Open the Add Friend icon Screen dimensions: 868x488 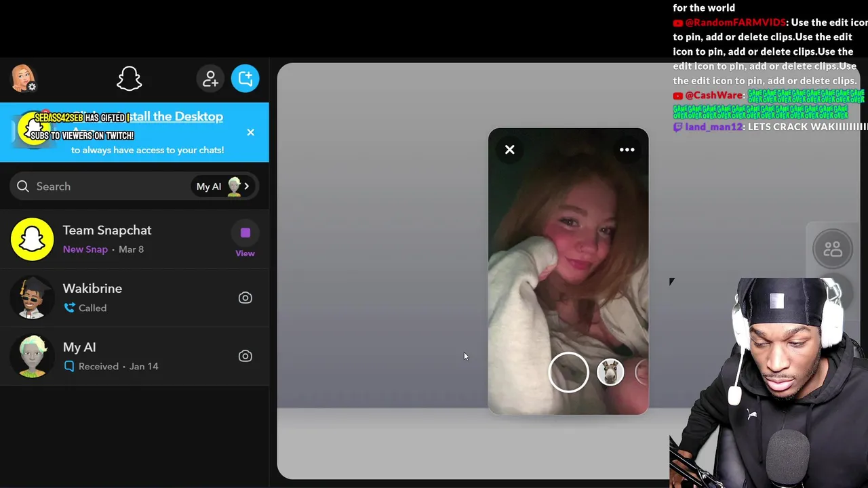[210, 79]
